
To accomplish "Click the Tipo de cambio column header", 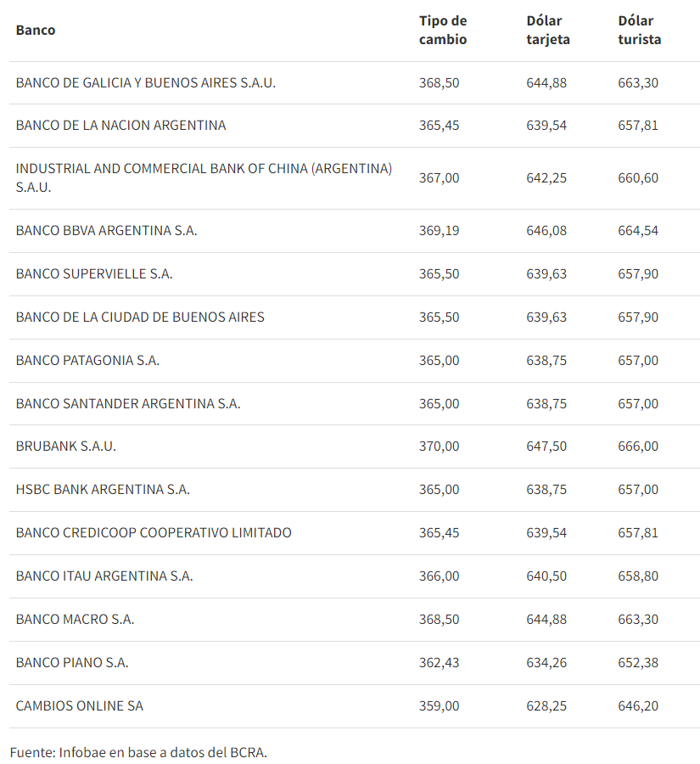I will point(443,31).
